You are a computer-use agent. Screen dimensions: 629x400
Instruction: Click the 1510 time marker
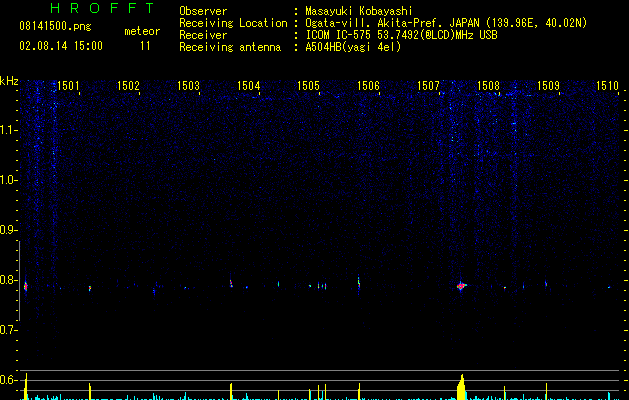[608, 86]
